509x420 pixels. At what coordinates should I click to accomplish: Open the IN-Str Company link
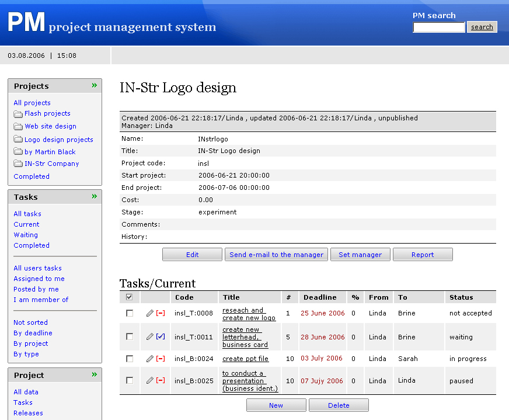pos(51,164)
